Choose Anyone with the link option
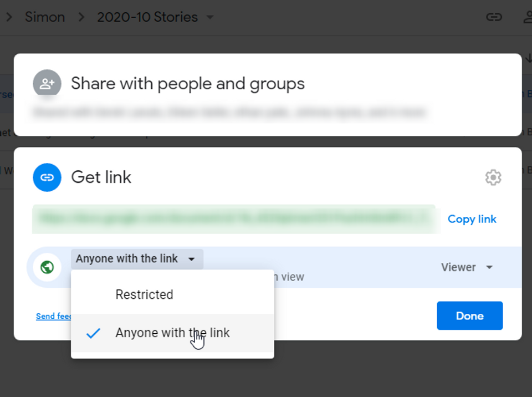The width and height of the screenshot is (532, 397). click(172, 333)
